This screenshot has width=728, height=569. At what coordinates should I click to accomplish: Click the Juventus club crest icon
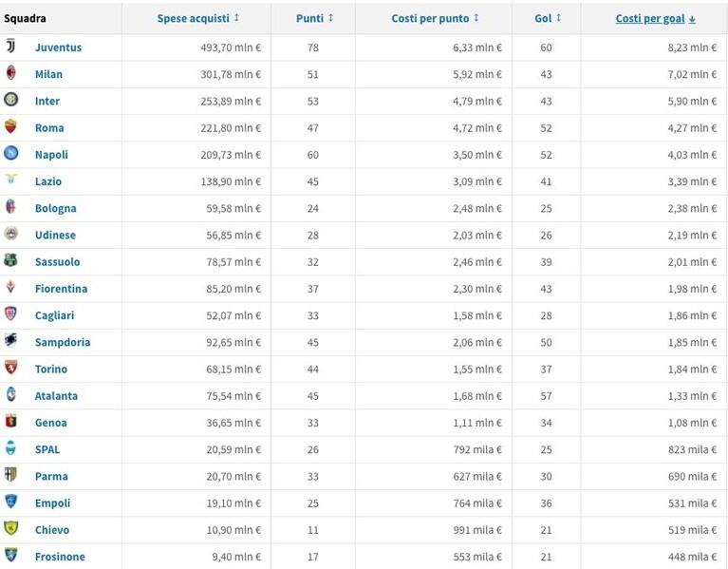click(x=10, y=46)
